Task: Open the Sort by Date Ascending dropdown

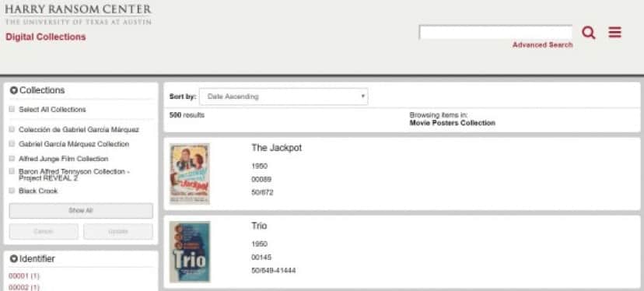Action: pyautogui.click(x=283, y=96)
